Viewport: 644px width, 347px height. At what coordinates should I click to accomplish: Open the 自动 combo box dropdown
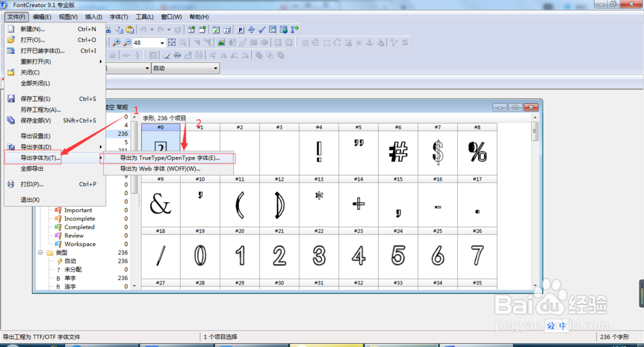[215, 68]
